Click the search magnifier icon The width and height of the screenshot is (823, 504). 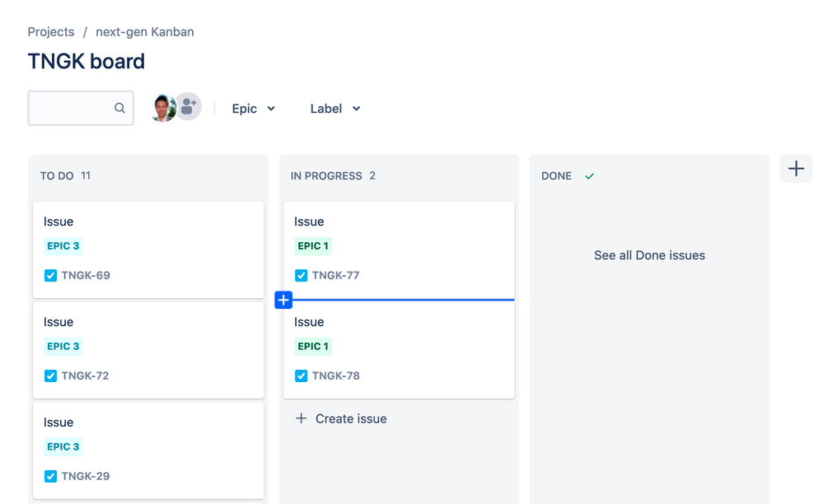pyautogui.click(x=119, y=108)
